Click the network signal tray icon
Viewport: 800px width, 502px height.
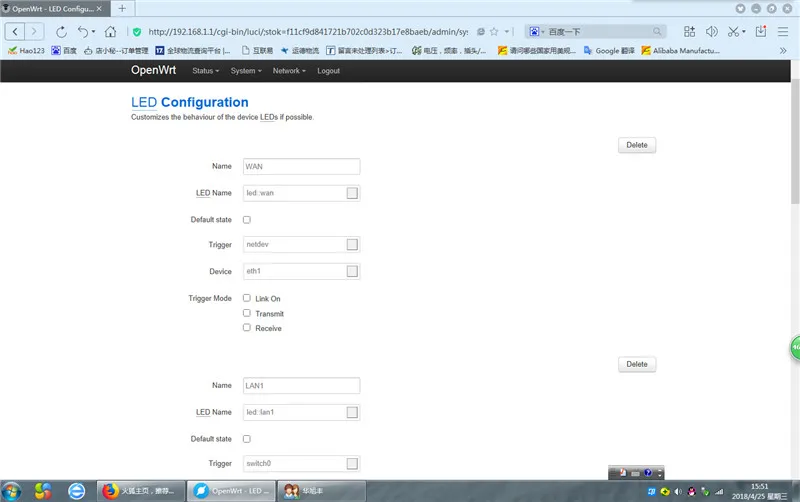719,492
